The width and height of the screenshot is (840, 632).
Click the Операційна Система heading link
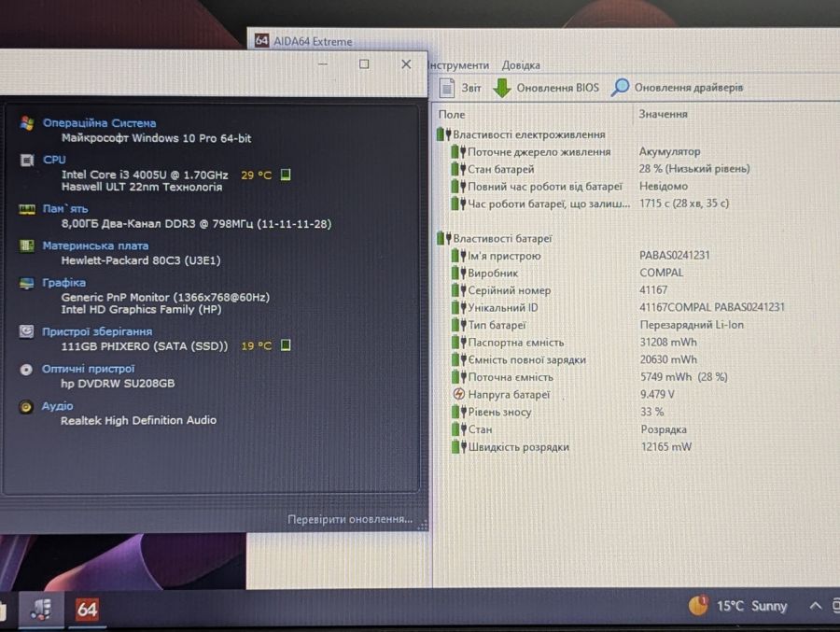pos(100,122)
